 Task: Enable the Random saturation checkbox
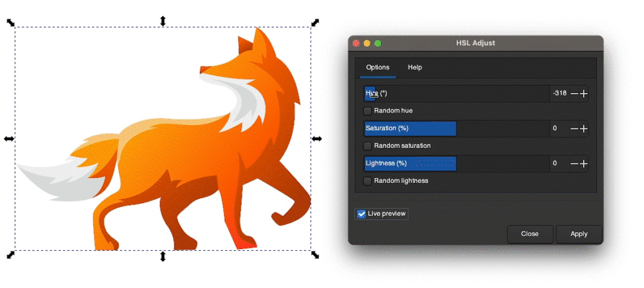coord(367,146)
